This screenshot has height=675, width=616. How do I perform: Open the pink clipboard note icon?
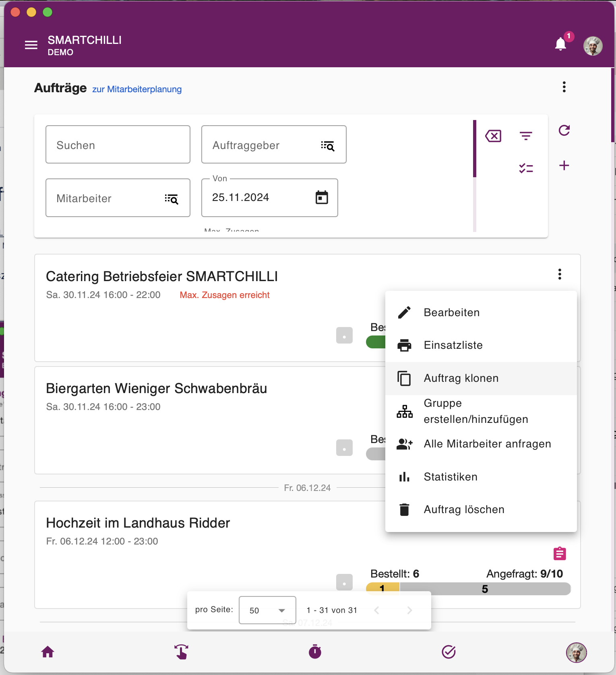point(560,554)
